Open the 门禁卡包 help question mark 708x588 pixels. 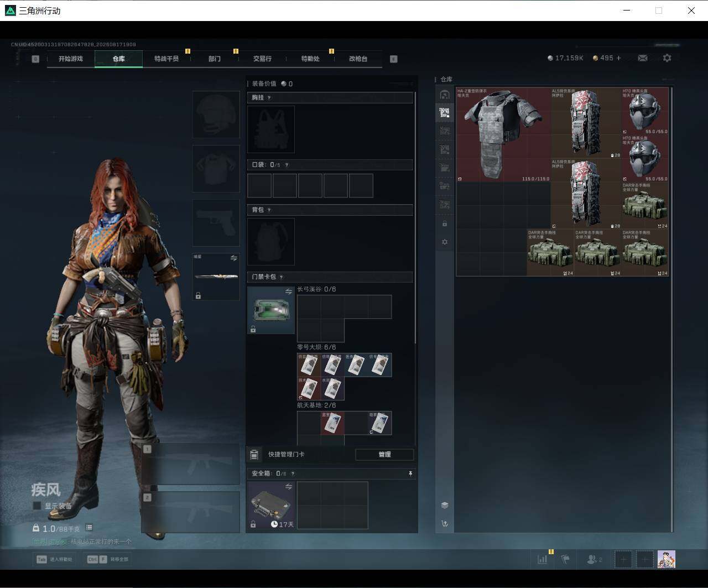[x=281, y=277]
